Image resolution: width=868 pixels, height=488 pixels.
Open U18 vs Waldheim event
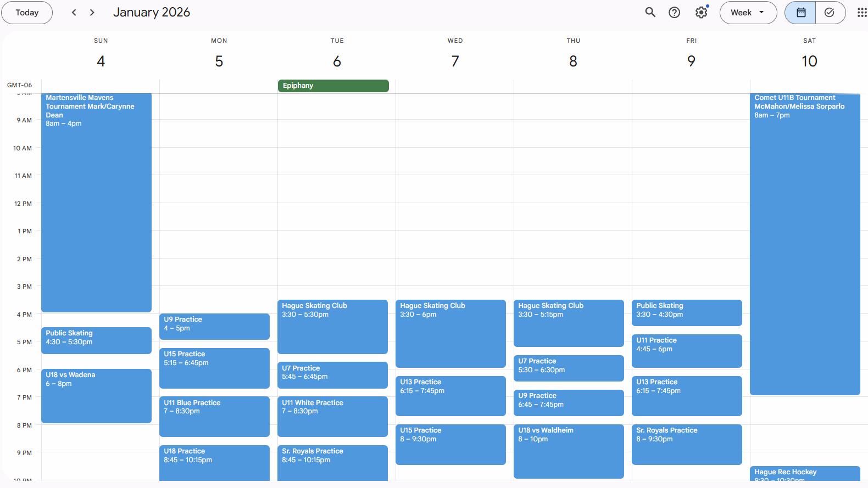(569, 450)
